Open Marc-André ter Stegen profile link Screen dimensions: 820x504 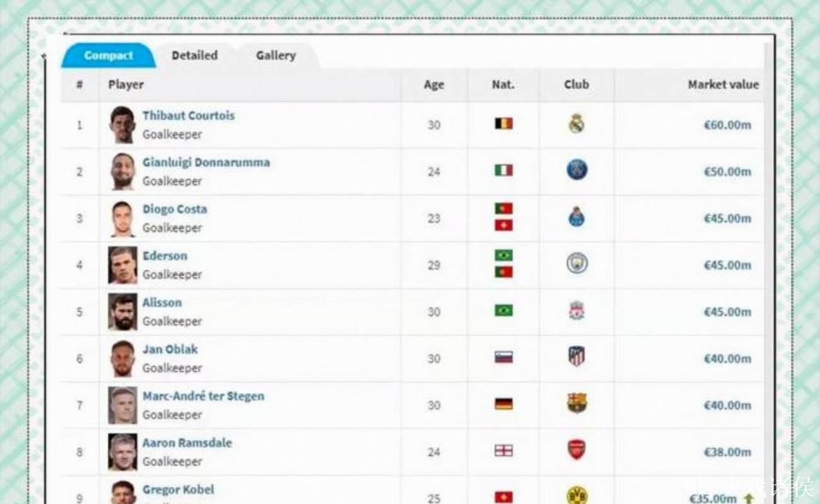[203, 396]
